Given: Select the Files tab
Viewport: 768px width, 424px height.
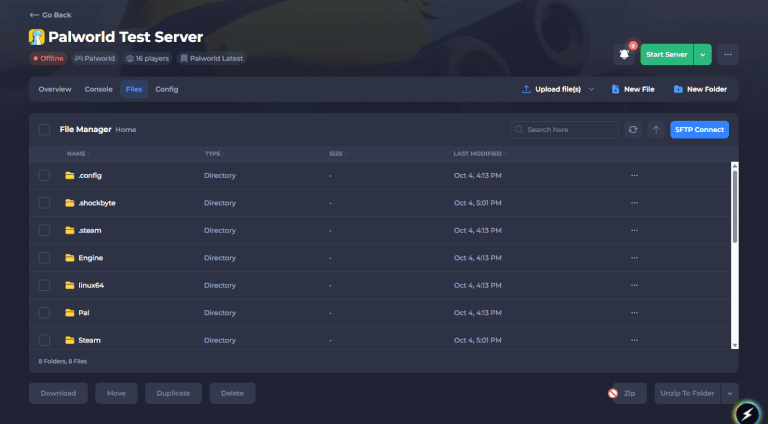Looking at the screenshot, I should pos(134,89).
